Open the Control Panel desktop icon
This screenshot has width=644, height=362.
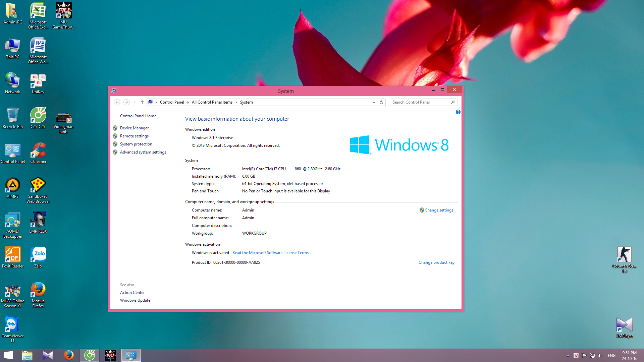point(12,153)
